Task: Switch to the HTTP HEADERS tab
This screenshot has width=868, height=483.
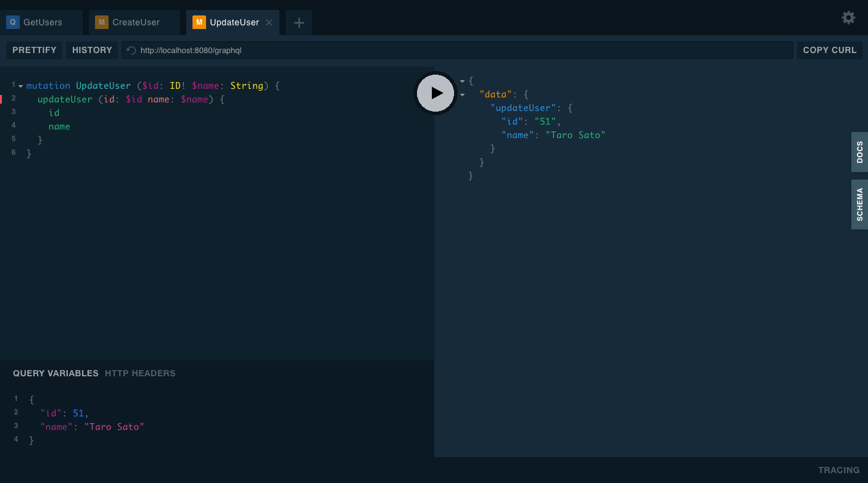Action: point(140,373)
